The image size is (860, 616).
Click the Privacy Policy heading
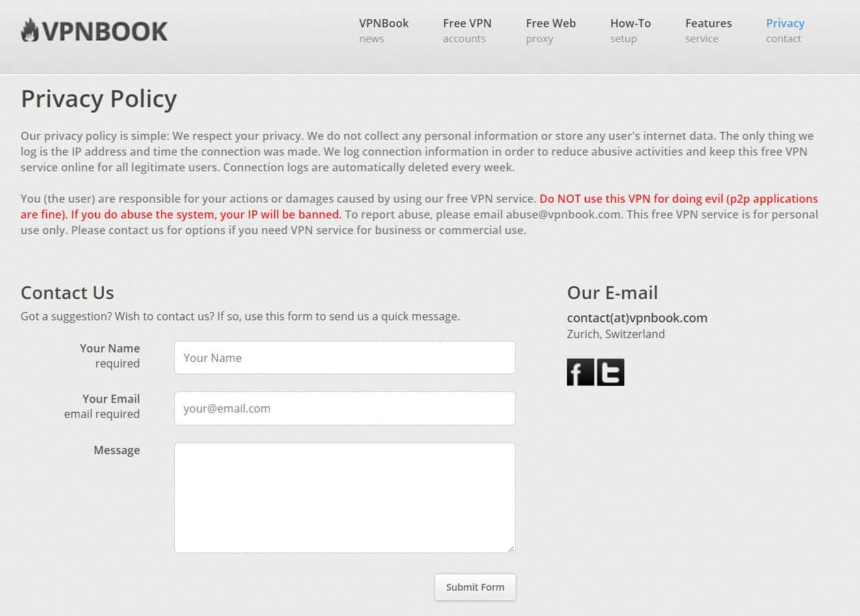pyautogui.click(x=99, y=99)
